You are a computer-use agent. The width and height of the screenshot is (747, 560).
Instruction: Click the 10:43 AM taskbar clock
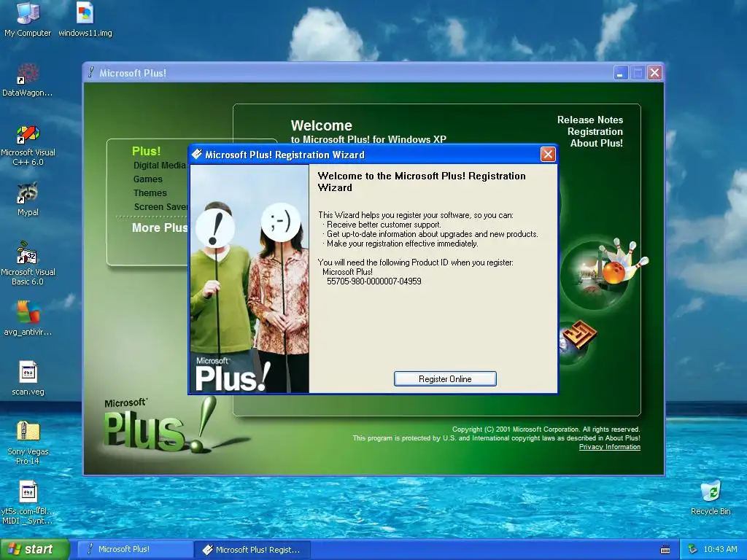(720, 549)
